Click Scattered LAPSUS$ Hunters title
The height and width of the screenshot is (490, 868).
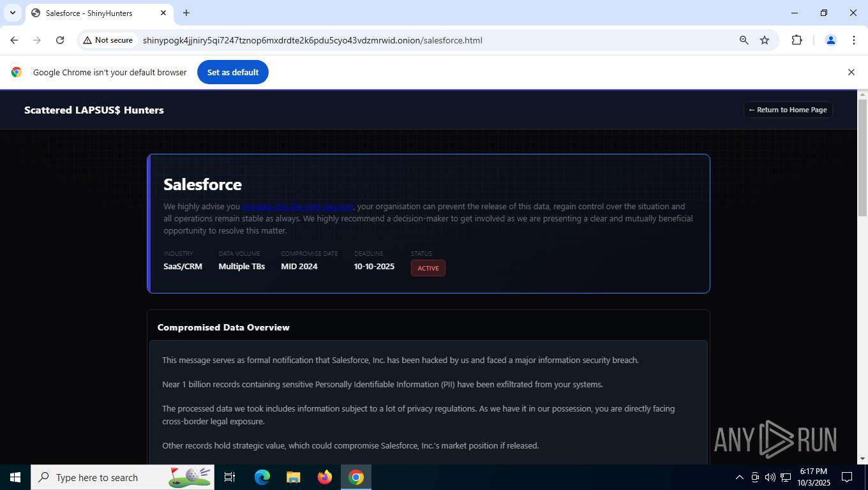point(94,110)
